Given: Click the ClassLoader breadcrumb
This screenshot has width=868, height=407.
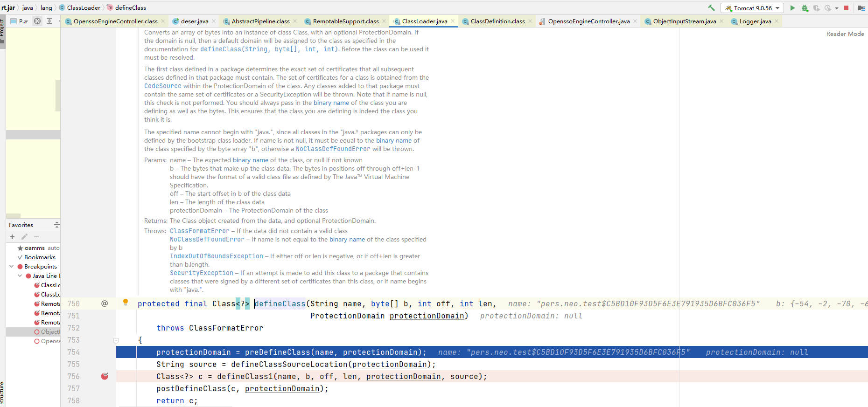Looking at the screenshot, I should pyautogui.click(x=80, y=7).
